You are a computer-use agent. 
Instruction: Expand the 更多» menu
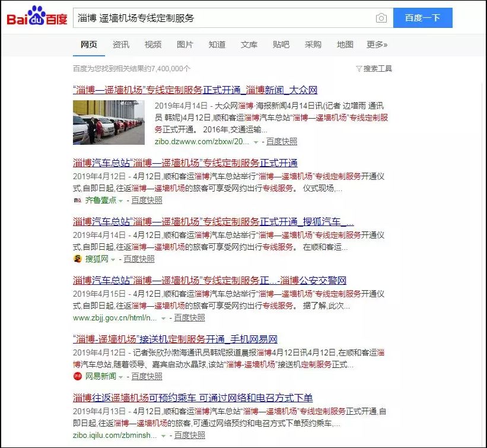[x=377, y=45]
